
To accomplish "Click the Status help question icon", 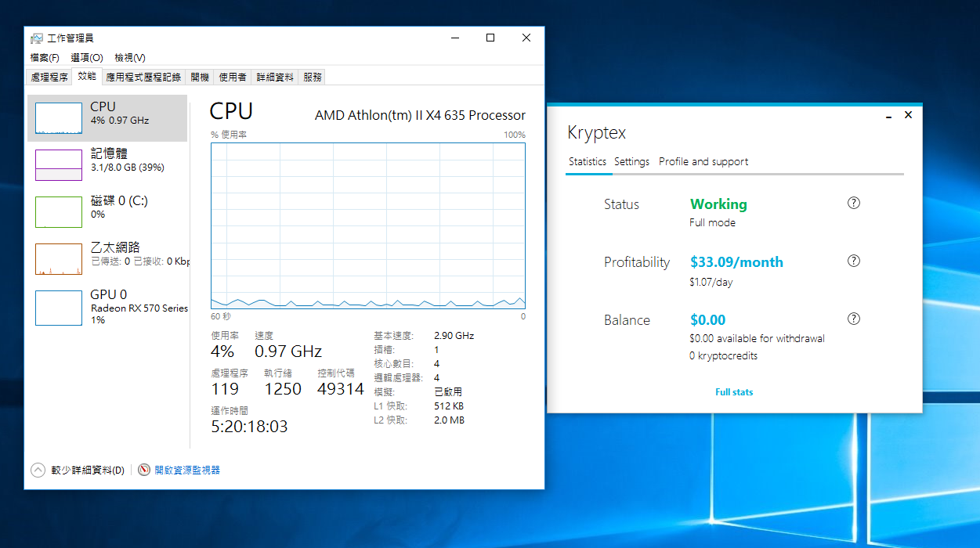I will click(854, 203).
